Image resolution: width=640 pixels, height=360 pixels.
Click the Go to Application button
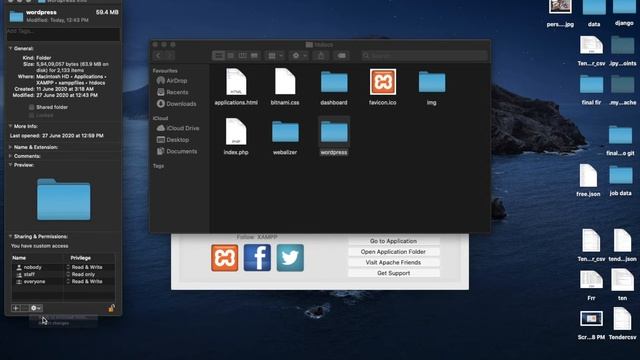pos(393,241)
